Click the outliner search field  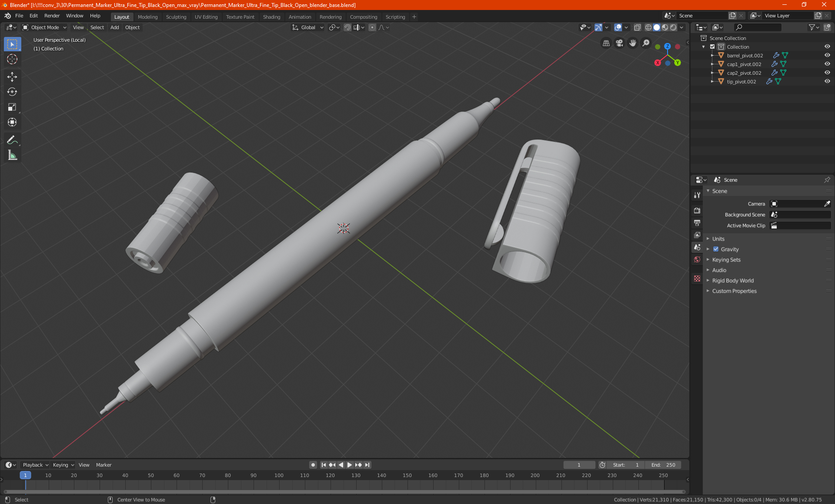click(758, 27)
